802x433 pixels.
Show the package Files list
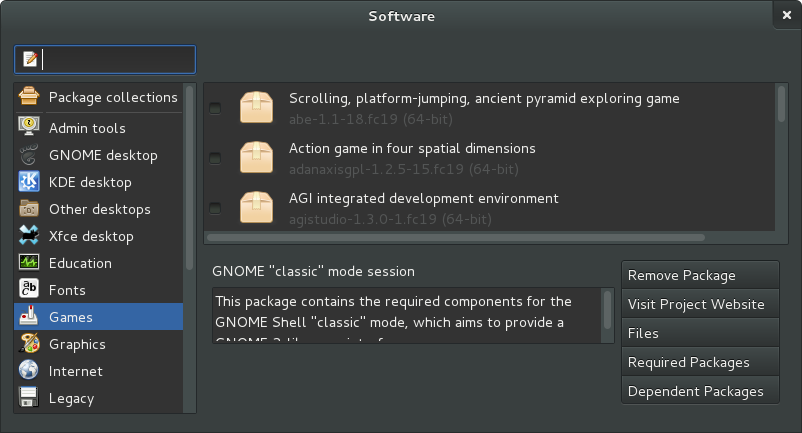[x=700, y=333]
